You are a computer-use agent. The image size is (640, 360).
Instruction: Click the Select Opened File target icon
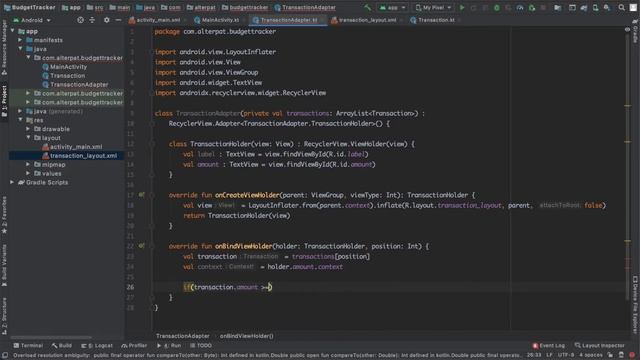point(80,20)
